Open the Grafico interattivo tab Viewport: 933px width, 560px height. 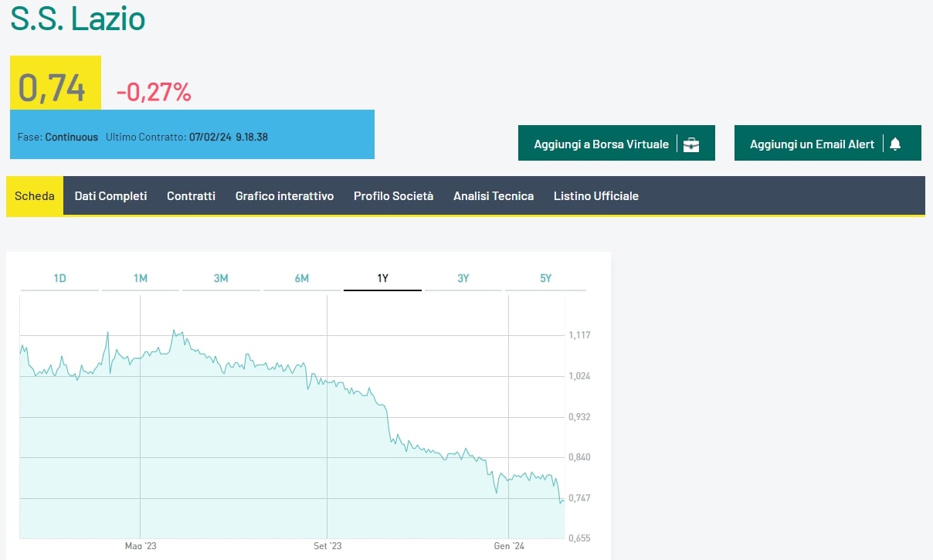284,195
